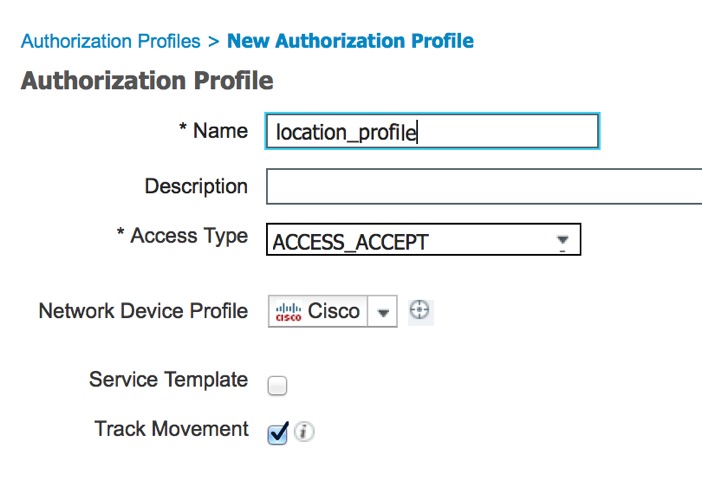Focus the Name field containing location_profile
Image resolution: width=702 pixels, height=501 pixels.
(432, 131)
